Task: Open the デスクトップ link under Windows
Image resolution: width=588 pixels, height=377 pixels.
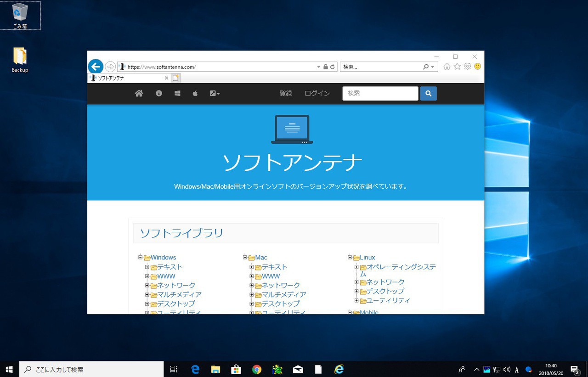Action: click(176, 304)
